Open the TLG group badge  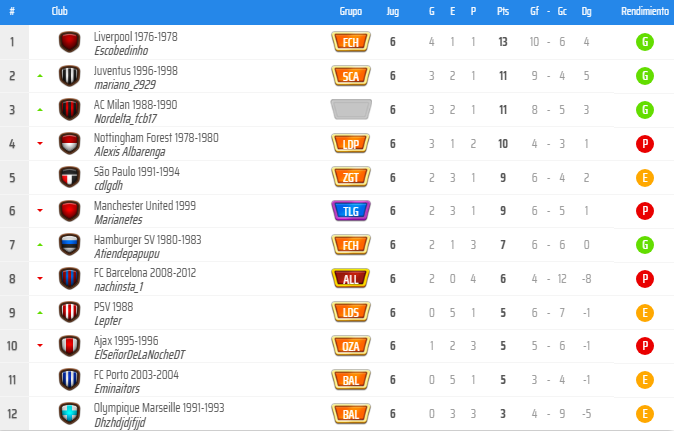tap(350, 211)
